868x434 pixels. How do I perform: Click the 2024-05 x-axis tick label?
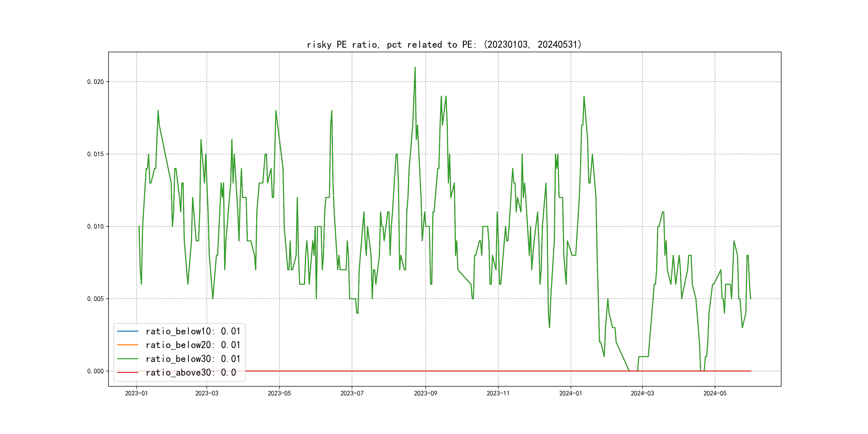pyautogui.click(x=715, y=393)
